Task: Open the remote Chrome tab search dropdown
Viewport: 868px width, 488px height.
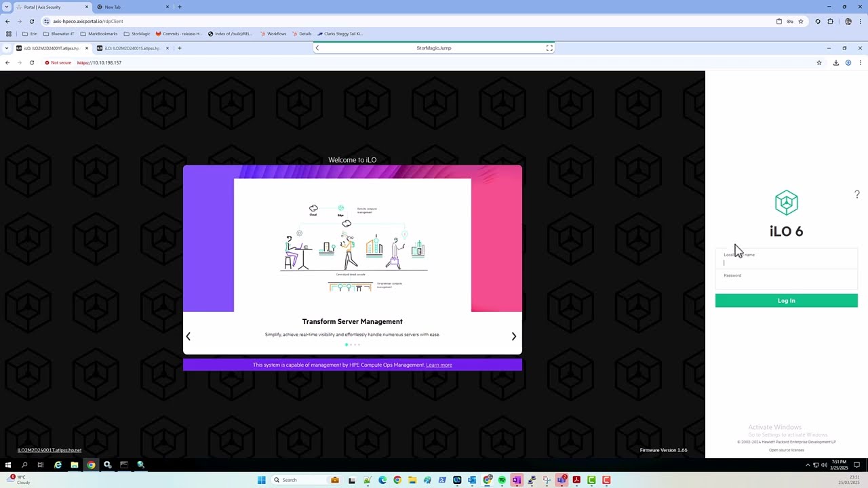Action: 6,48
